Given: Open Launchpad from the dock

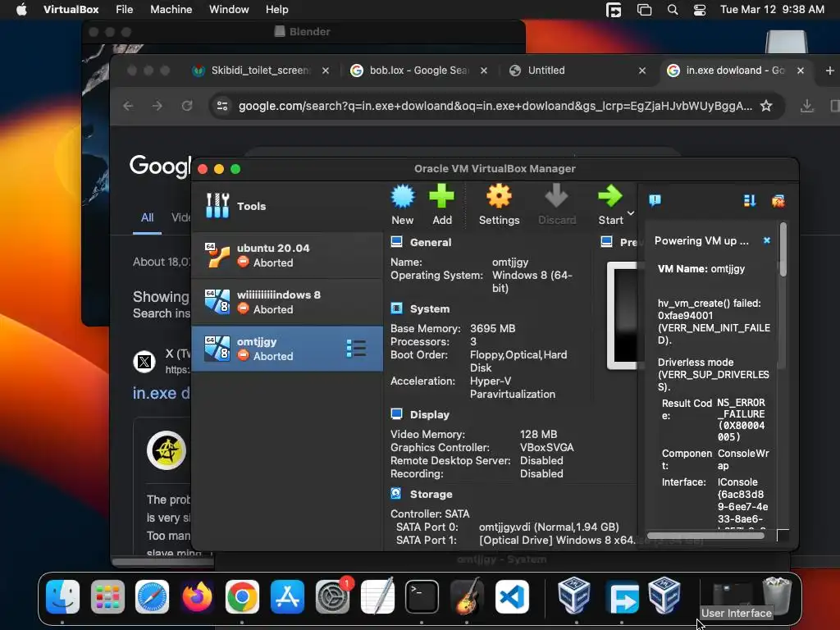Looking at the screenshot, I should pyautogui.click(x=107, y=596).
